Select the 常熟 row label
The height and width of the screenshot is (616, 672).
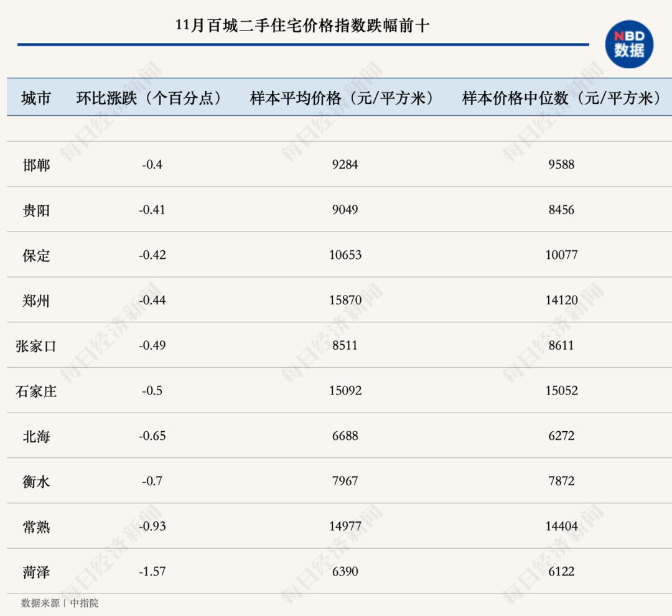point(36,527)
